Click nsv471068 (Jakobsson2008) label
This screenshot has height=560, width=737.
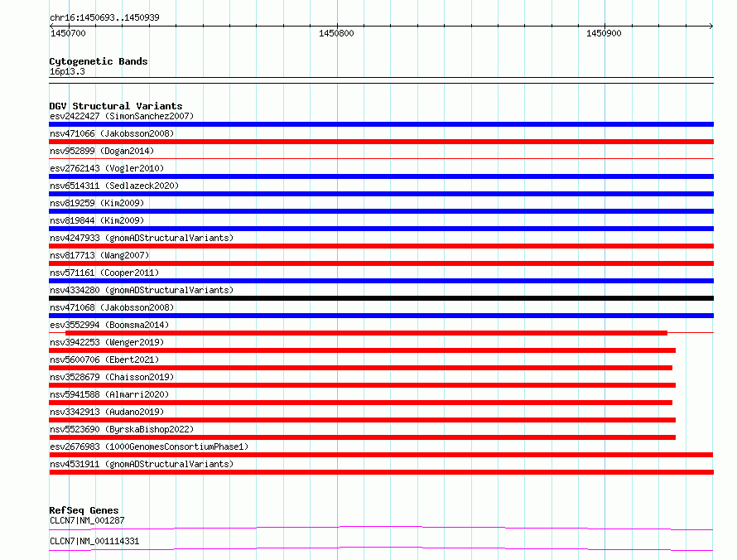pyautogui.click(x=112, y=307)
